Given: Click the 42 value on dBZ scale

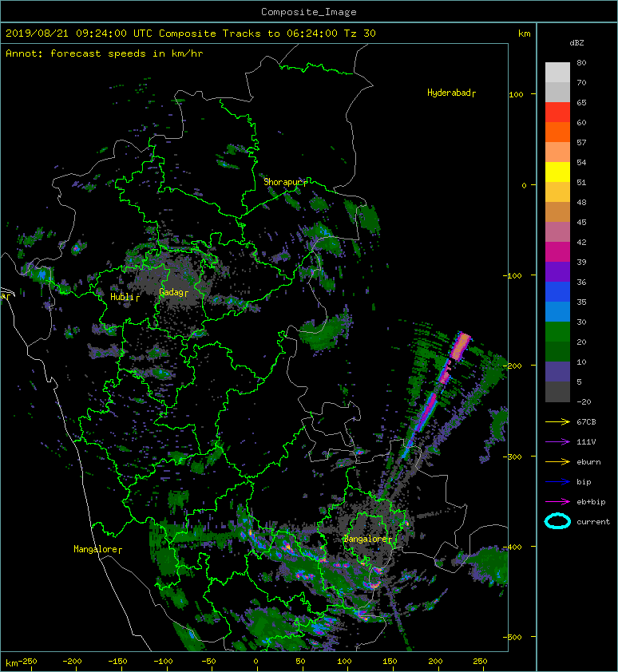Looking at the screenshot, I should [x=581, y=242].
